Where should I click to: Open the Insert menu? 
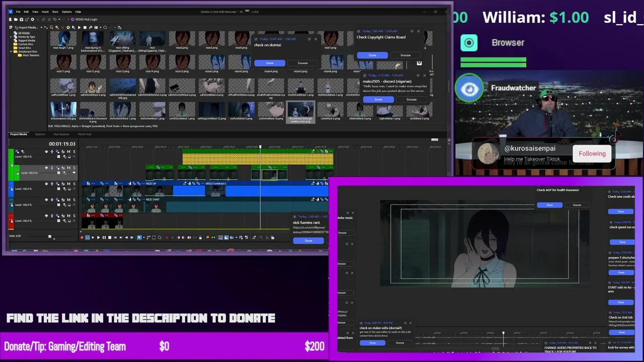click(45, 12)
